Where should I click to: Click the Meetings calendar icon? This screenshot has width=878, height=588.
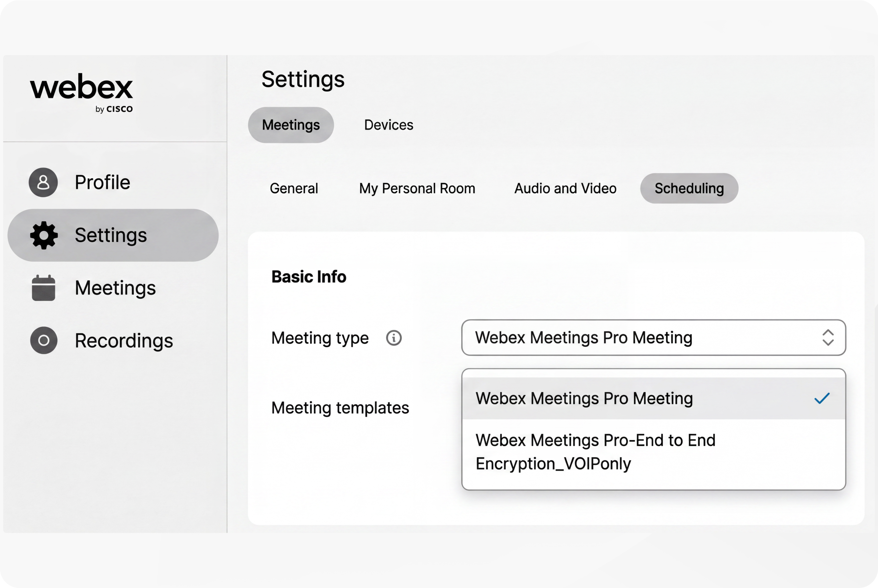(44, 288)
